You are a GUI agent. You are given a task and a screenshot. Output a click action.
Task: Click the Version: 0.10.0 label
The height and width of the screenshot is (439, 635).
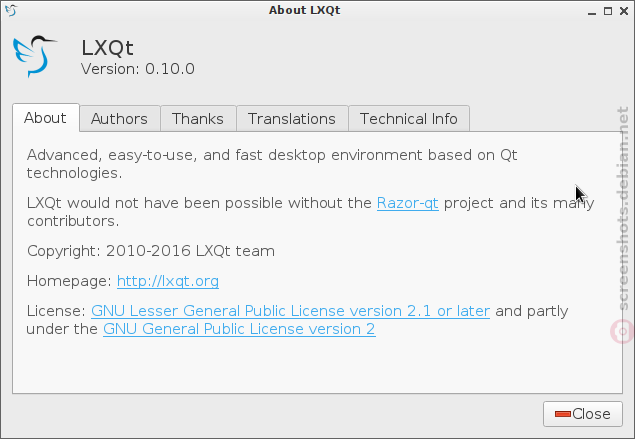pos(138,69)
